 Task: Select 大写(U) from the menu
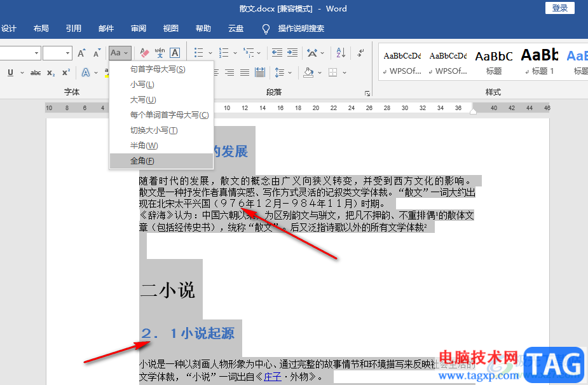[x=161, y=100]
